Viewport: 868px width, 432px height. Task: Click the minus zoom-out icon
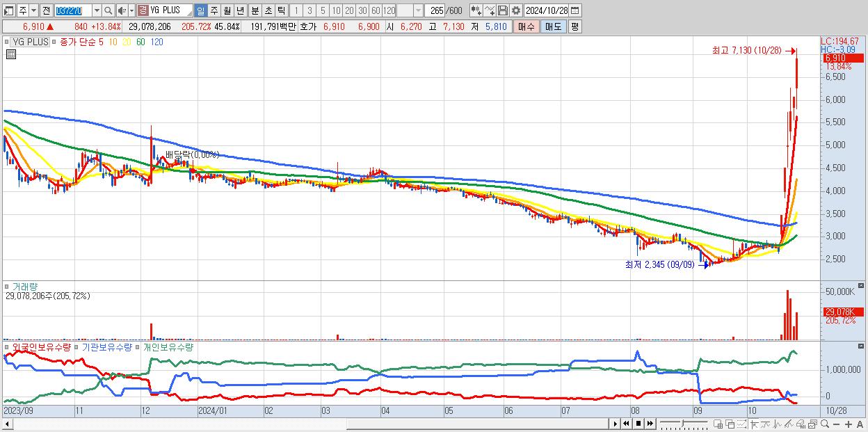pos(837,424)
